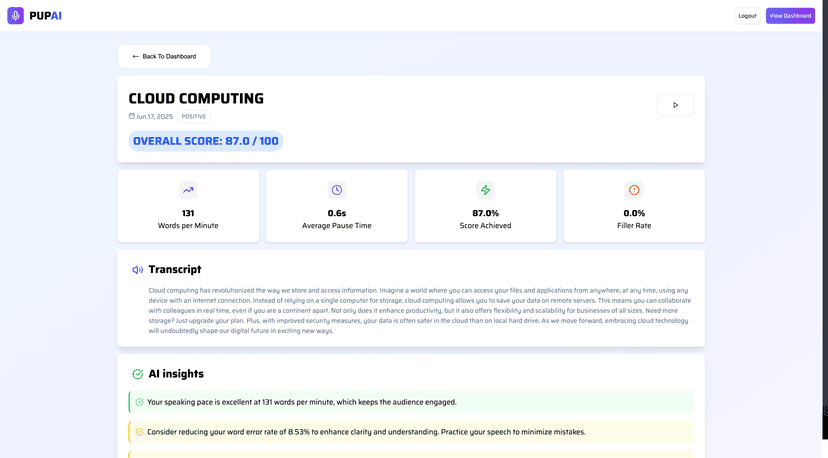Go Back To Dashboard
This screenshot has height=458, width=828.
(x=164, y=57)
